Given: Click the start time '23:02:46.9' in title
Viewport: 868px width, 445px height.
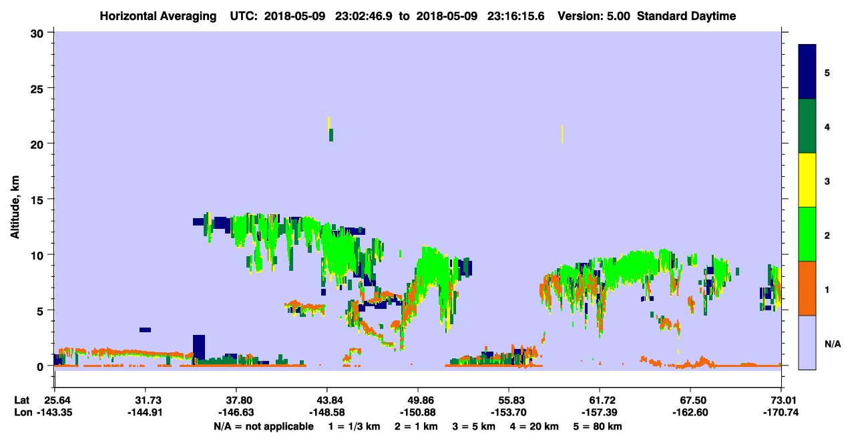Looking at the screenshot, I should point(364,16).
